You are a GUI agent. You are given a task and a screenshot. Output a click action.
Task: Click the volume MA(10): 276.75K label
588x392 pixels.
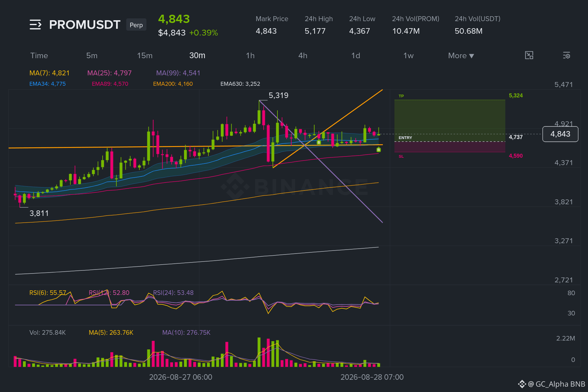click(x=186, y=333)
